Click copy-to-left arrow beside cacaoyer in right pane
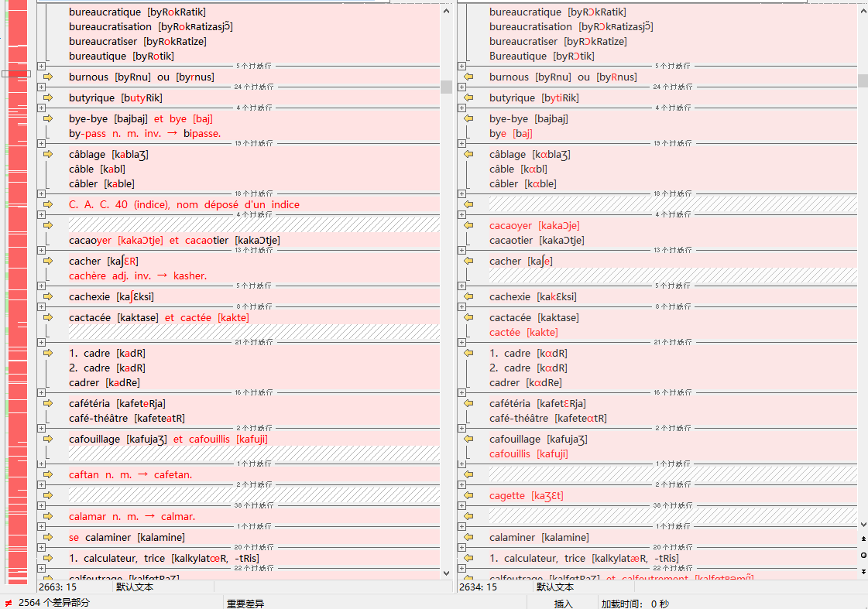 [x=468, y=226]
